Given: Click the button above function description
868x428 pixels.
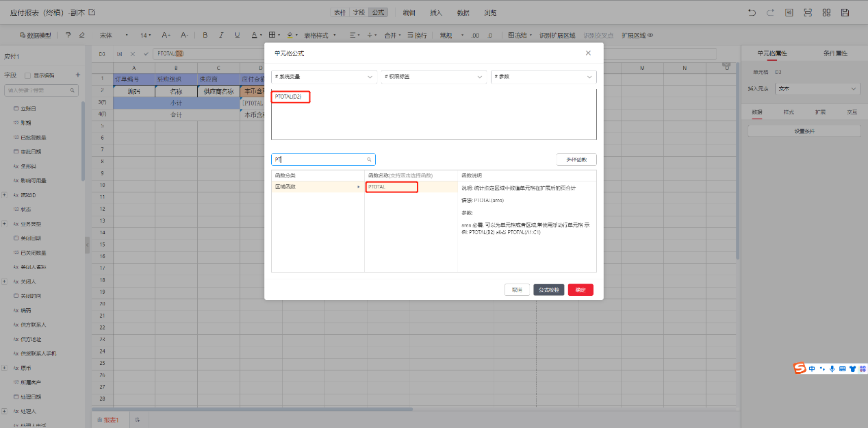Looking at the screenshot, I should tap(576, 160).
